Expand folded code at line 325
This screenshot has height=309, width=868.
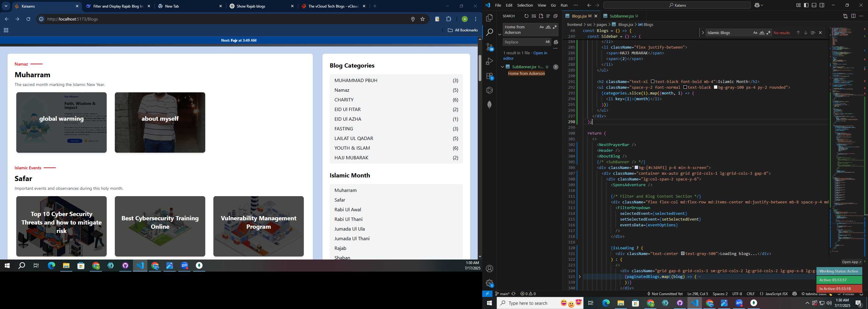tap(580, 277)
